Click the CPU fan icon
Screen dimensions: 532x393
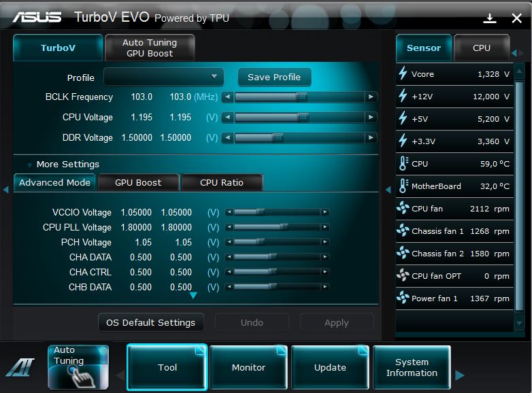(403, 207)
